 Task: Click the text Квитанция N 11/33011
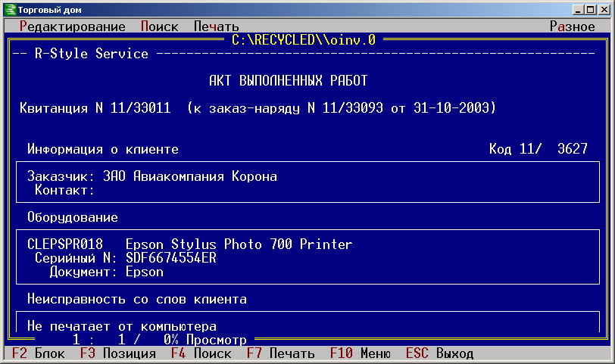click(x=95, y=107)
